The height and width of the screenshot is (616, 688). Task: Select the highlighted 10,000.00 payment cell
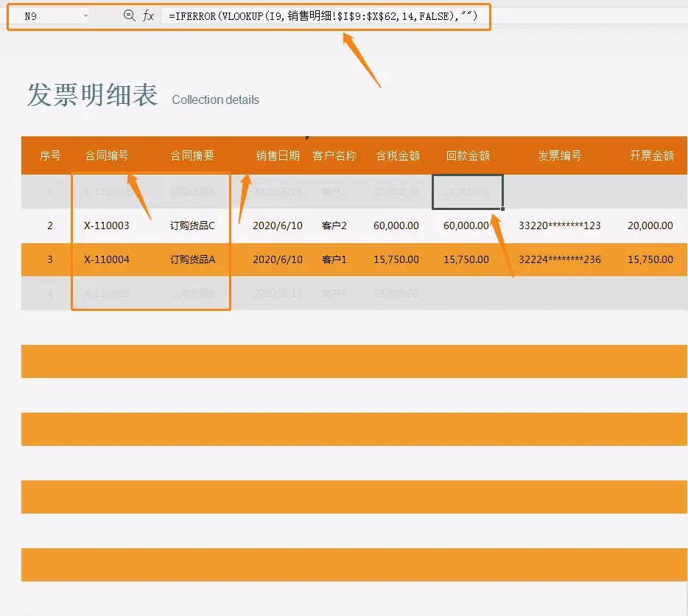coord(467,192)
